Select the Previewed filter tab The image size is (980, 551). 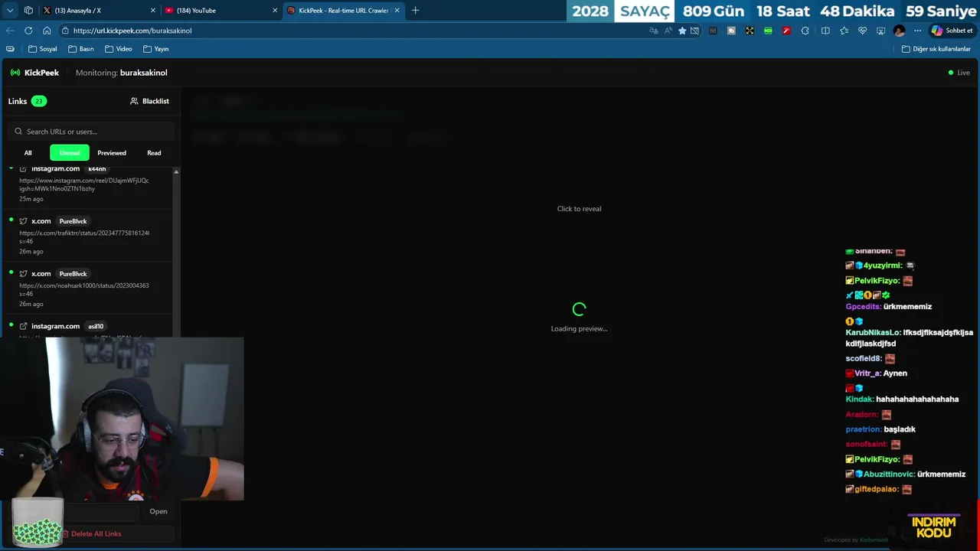(x=112, y=153)
